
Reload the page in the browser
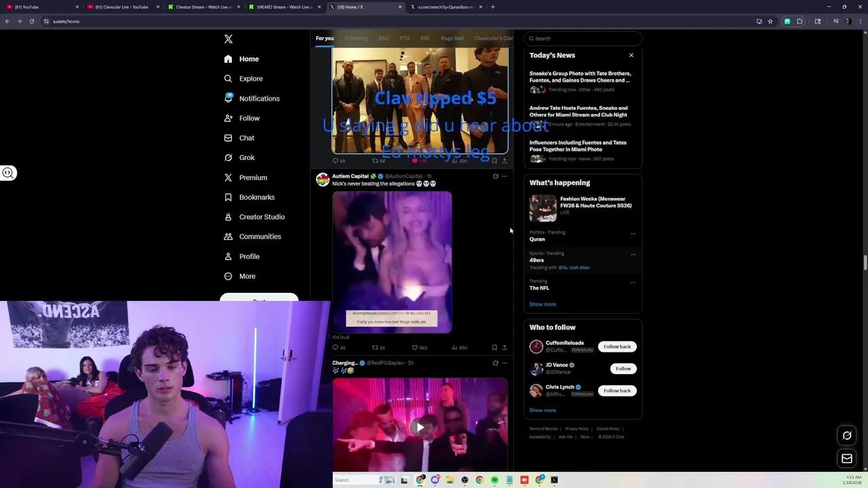pos(31,21)
